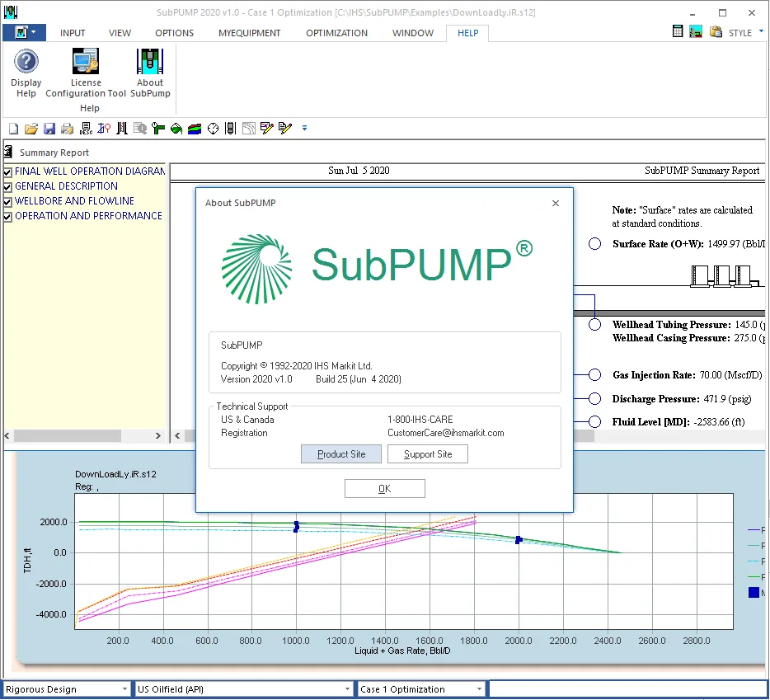Expand the quick toolbar overflow arrow
Viewport: 770px width, 700px height.
coord(304,129)
